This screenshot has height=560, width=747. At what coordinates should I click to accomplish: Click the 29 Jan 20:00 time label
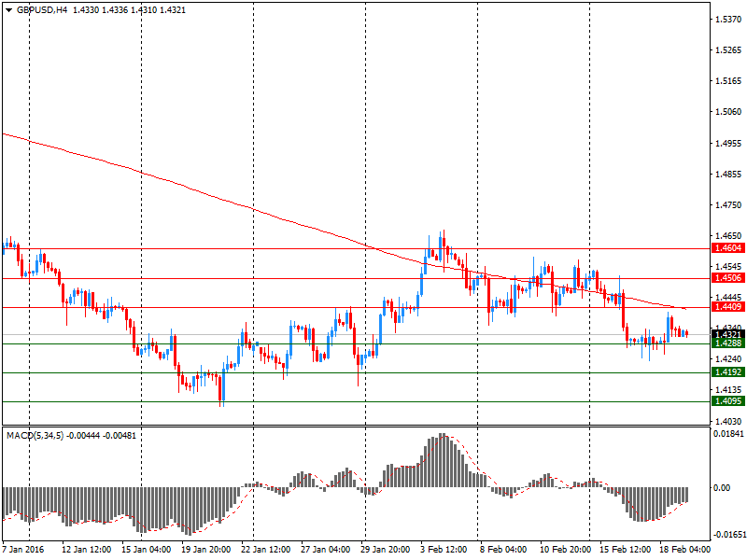[x=385, y=549]
